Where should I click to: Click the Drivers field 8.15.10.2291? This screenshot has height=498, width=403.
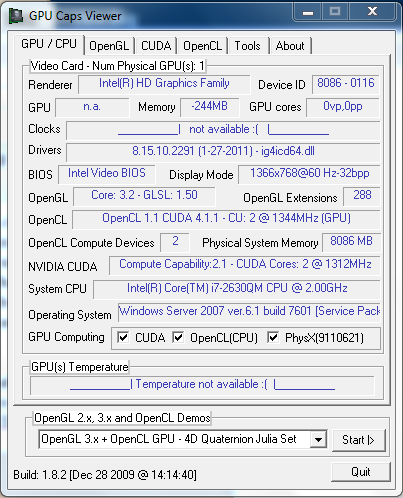click(x=223, y=152)
